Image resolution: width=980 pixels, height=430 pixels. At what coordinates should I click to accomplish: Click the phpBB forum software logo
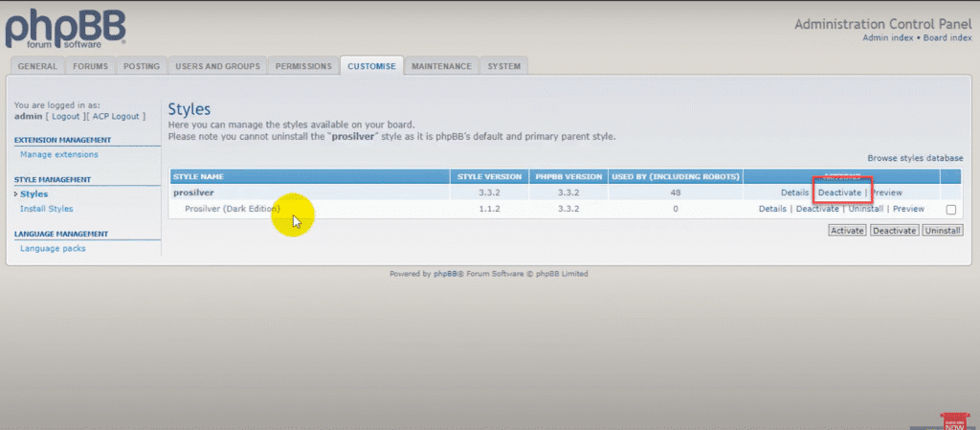click(64, 29)
